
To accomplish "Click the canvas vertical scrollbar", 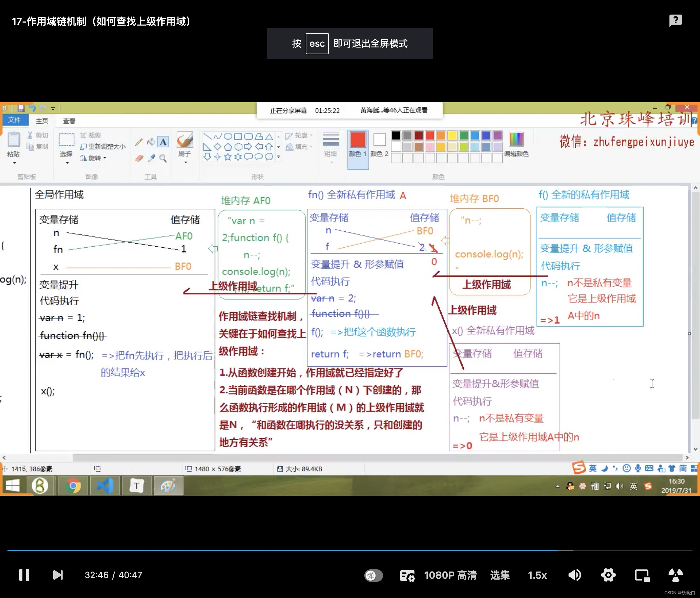I will point(695,306).
